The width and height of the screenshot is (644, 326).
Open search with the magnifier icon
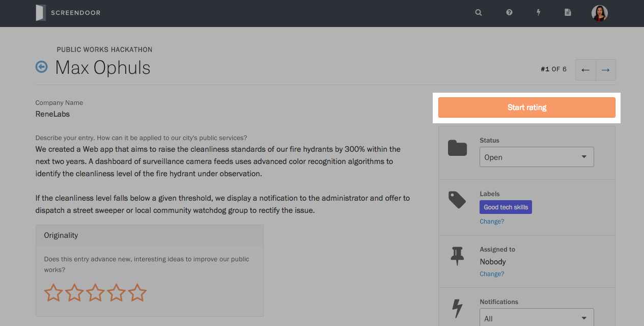coord(479,13)
